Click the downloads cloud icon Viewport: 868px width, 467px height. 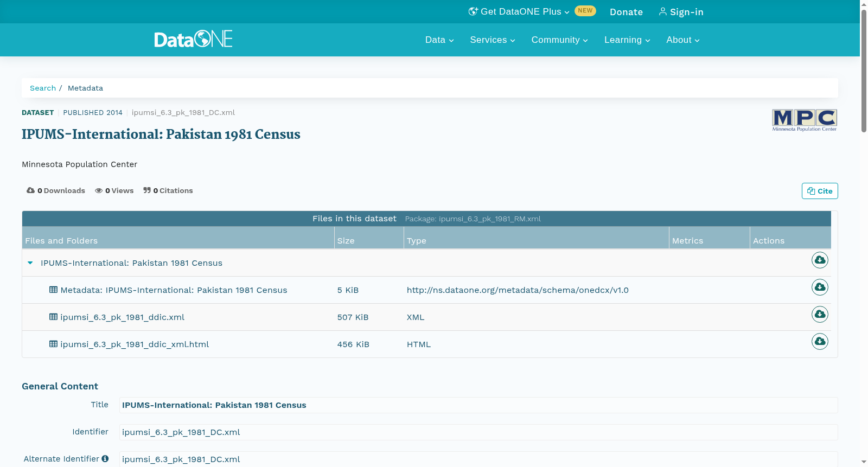click(31, 190)
